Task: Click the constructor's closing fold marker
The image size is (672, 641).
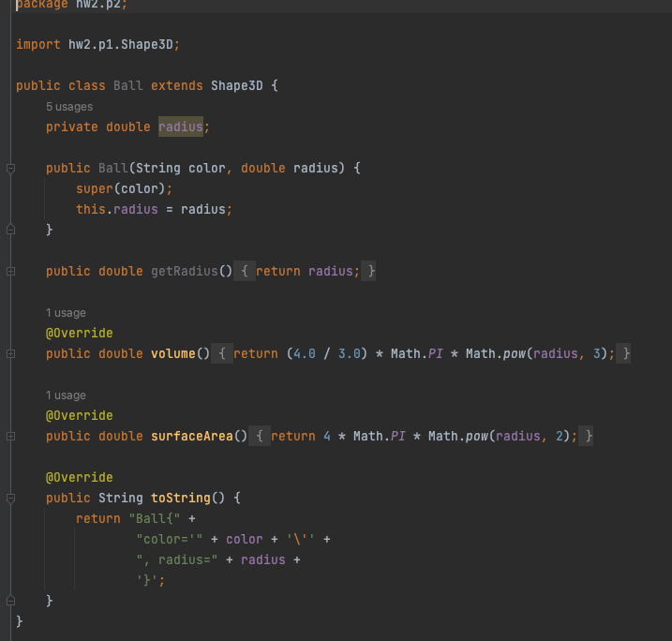Action: 10,231
